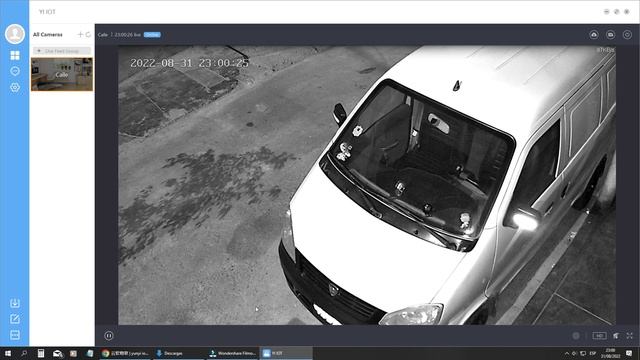Open Windows taskbar search
640x360 pixels.
24,353
